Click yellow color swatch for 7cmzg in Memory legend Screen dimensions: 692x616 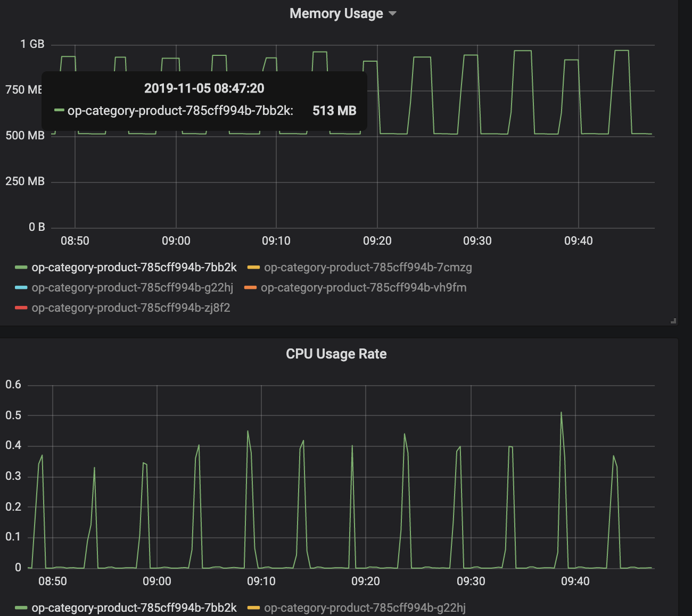coord(254,268)
